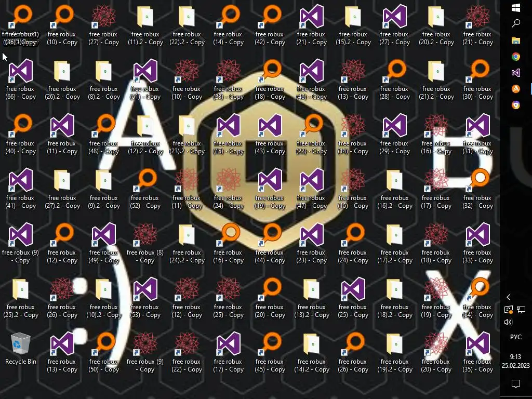Screen dimensions: 532x399
Task: Select folder 'free robux (16).2 - Copy'
Action: (395, 189)
